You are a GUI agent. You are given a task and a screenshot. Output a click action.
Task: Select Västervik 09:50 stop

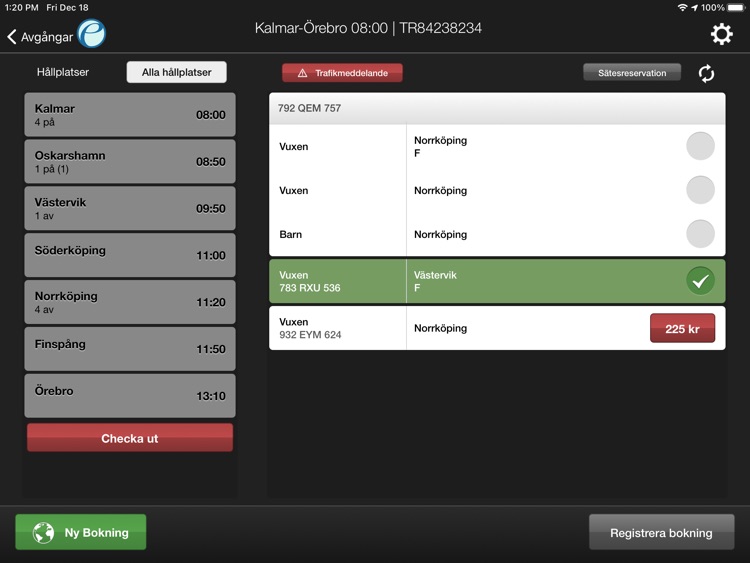coord(130,209)
